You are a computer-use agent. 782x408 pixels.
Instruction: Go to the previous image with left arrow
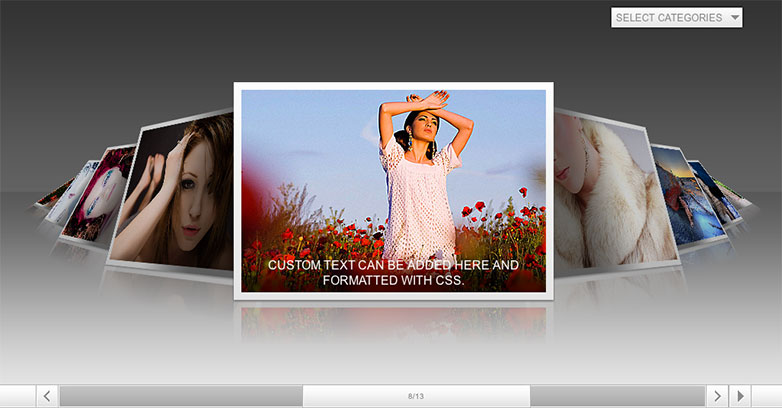(x=47, y=396)
